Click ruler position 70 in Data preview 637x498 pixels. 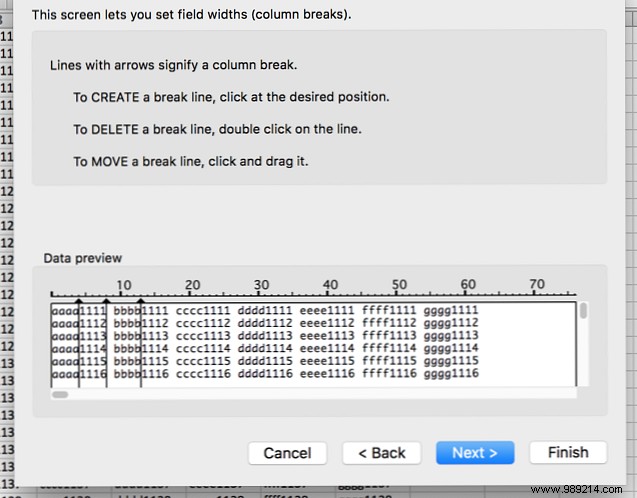click(537, 286)
